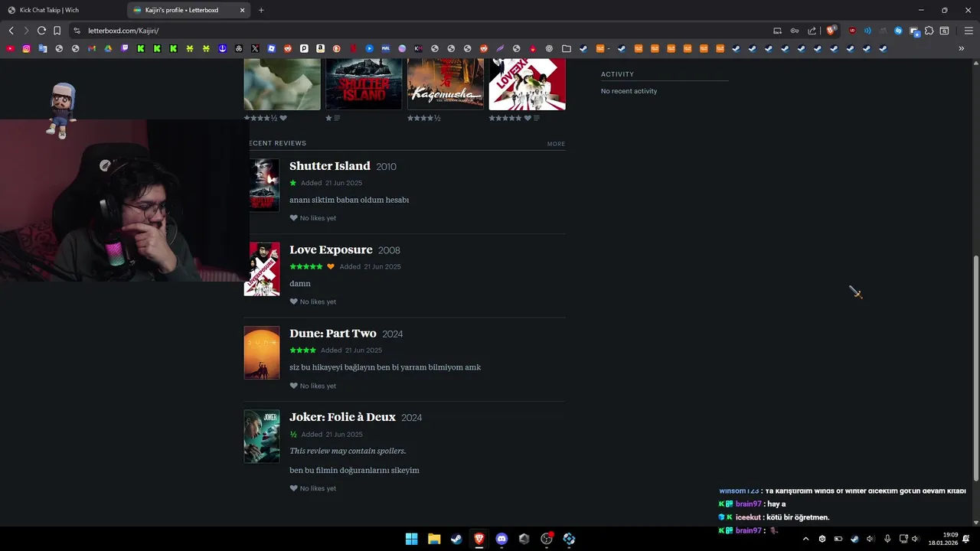
Task: Open the Dune: Part Two review title
Action: click(333, 334)
